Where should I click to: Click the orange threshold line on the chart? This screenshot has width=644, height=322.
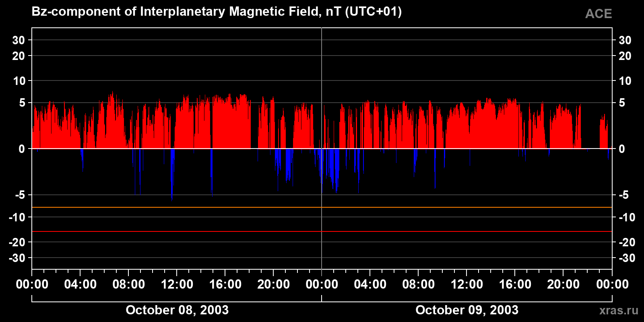322,207
